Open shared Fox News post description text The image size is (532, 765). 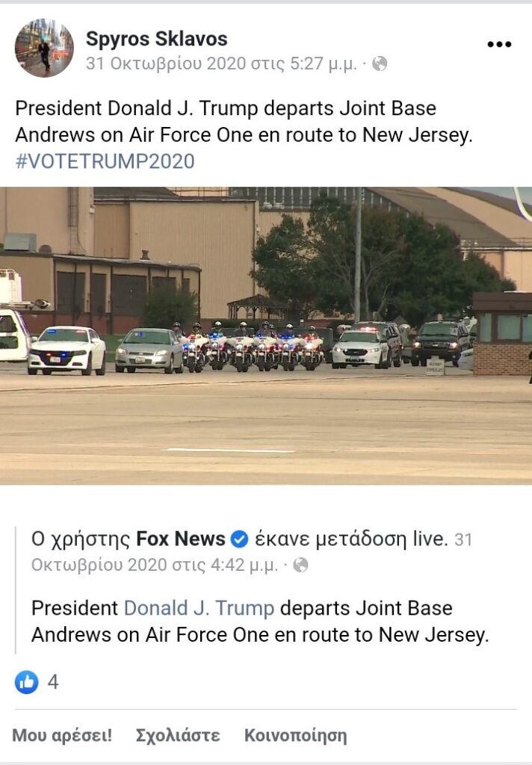(260, 622)
